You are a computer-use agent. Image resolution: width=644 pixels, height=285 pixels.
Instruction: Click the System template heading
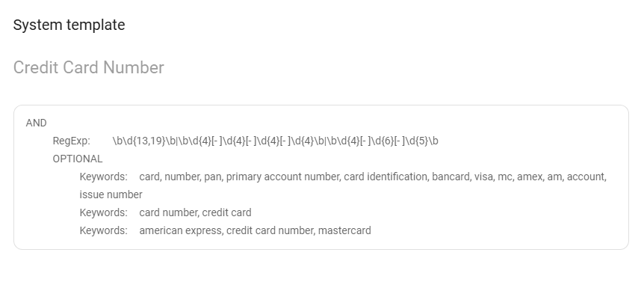69,25
